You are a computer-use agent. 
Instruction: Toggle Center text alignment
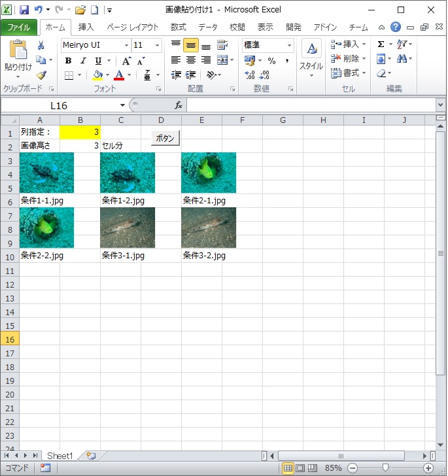click(x=191, y=59)
